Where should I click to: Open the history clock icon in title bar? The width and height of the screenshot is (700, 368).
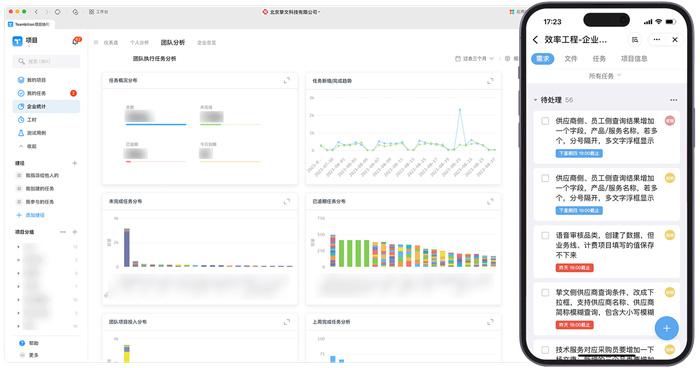75,12
